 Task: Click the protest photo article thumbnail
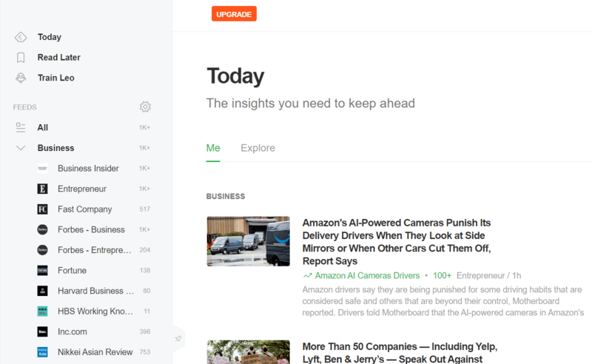249,352
